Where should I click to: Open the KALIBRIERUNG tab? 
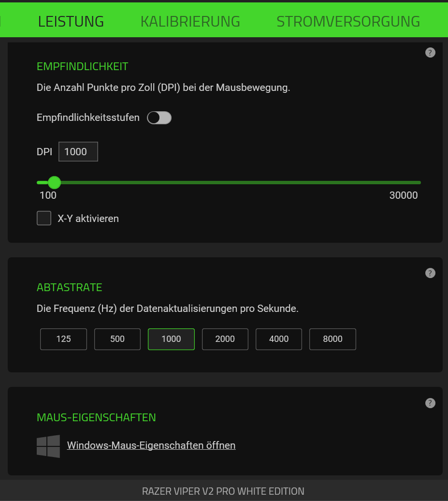(190, 21)
